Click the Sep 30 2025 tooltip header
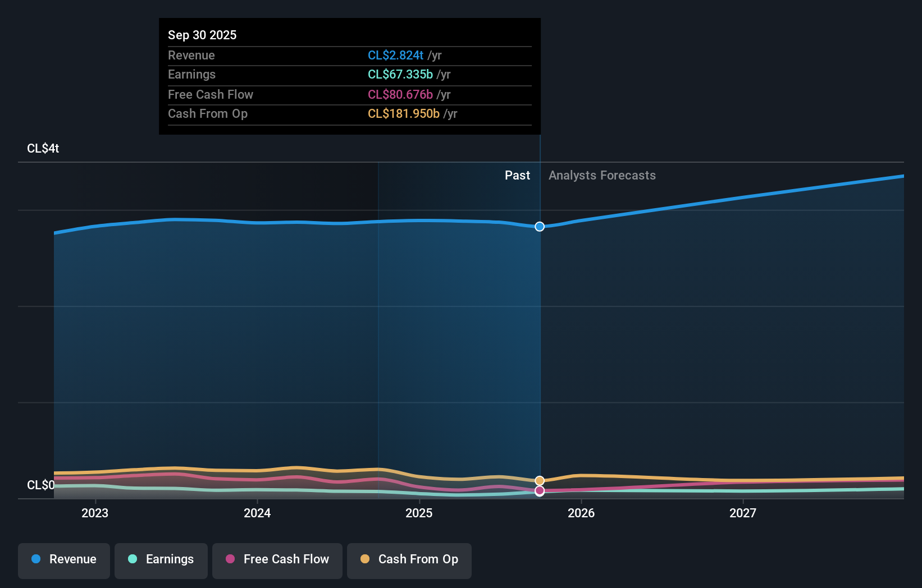Image resolution: width=922 pixels, height=588 pixels. [x=202, y=35]
